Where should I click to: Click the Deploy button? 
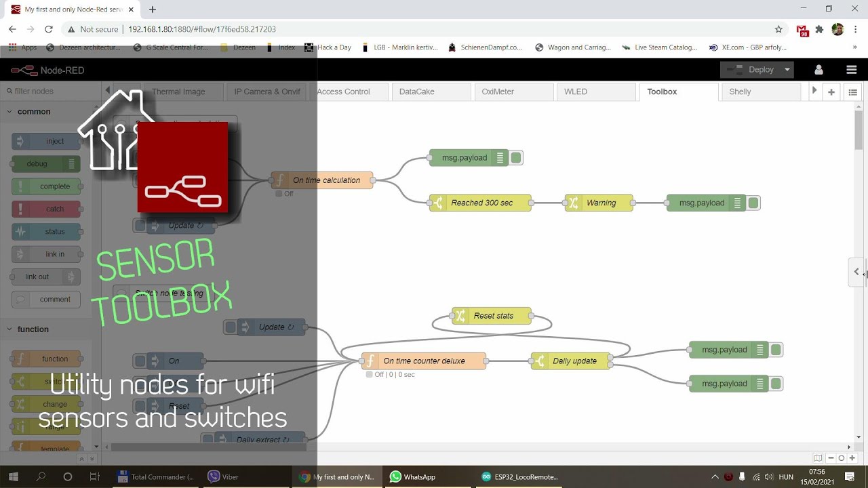pos(751,70)
